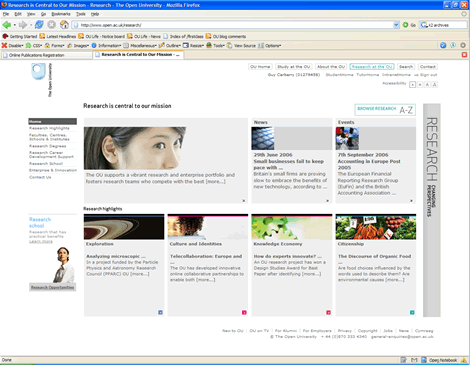470x365 pixels.
Task: Click the Gmail notifier status bar icon
Action: (414, 360)
